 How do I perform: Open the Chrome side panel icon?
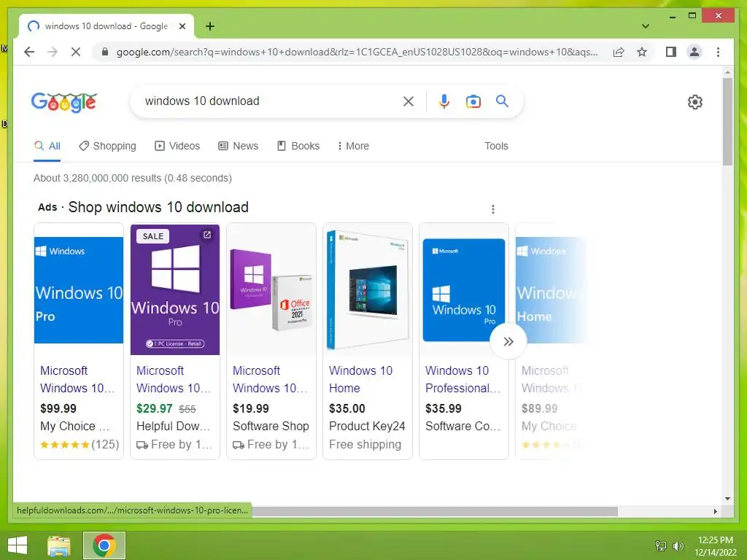671,52
